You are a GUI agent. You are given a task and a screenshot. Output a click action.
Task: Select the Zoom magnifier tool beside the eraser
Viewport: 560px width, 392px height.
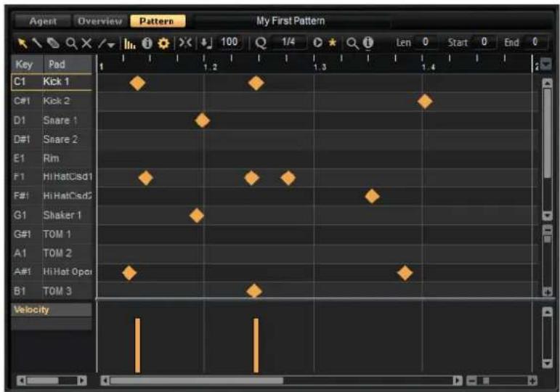71,44
